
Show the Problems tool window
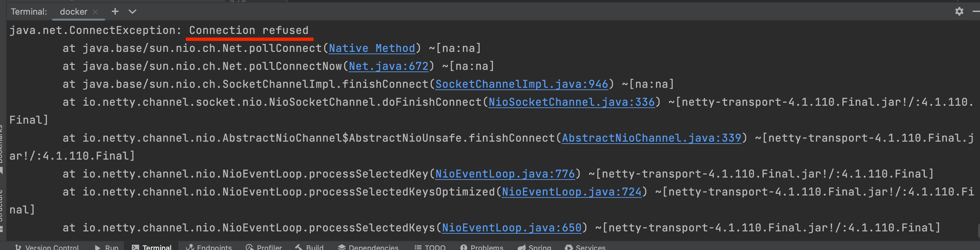[482, 247]
